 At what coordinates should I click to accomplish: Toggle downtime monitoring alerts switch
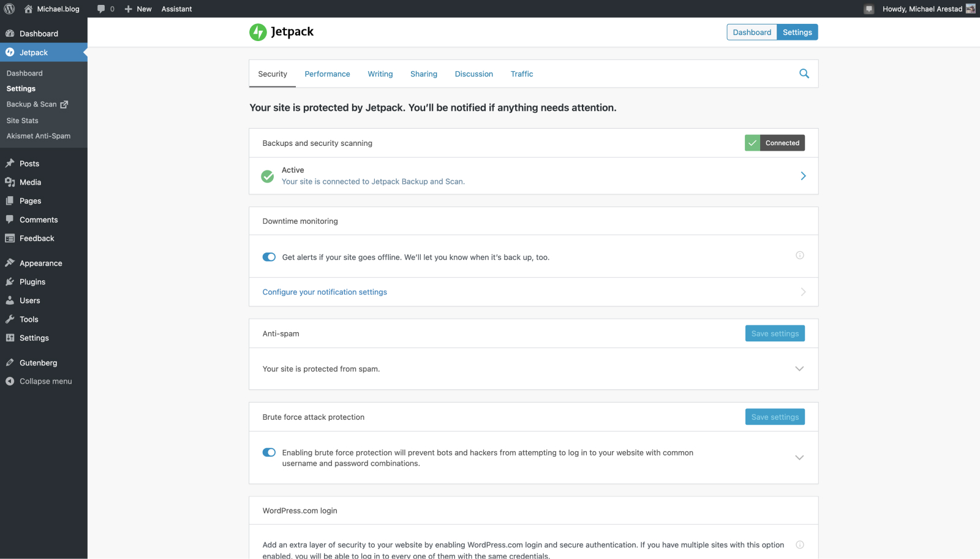(269, 257)
